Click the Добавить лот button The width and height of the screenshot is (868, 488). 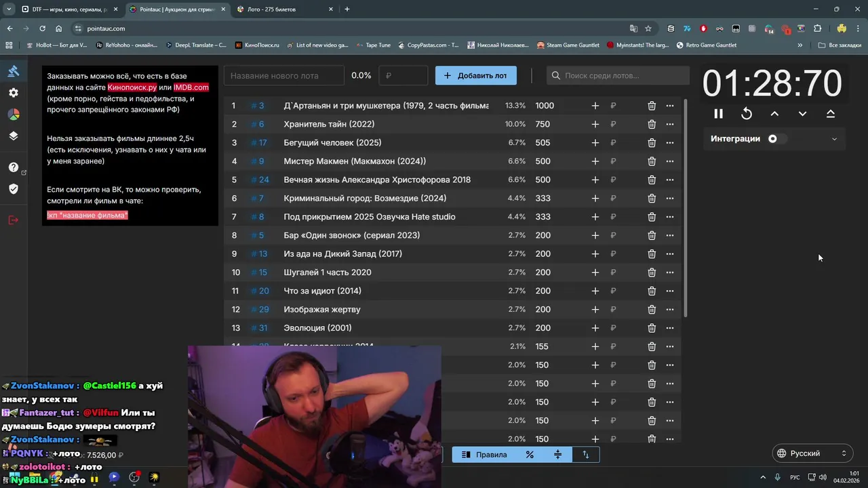click(476, 75)
